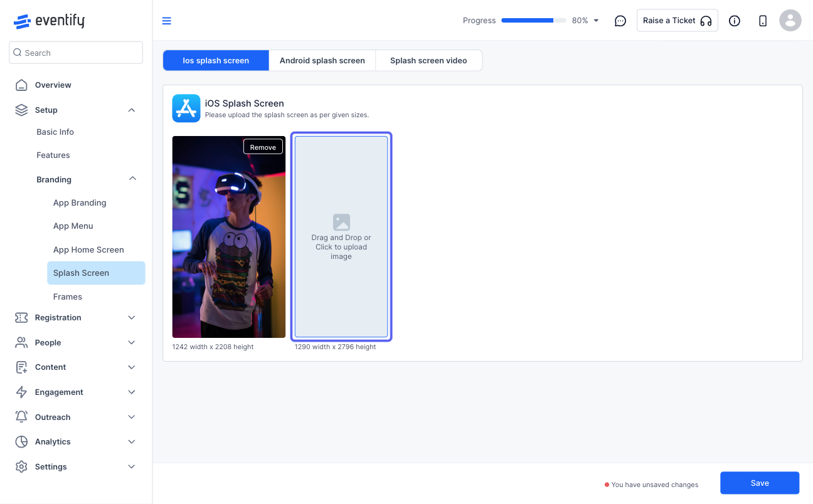The height and width of the screenshot is (504, 813).
Task: Open the user avatar profile
Action: 790,21
